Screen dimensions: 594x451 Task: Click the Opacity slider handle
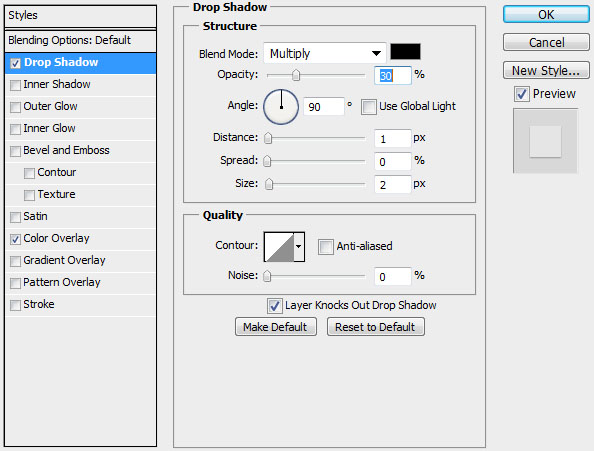[296, 75]
